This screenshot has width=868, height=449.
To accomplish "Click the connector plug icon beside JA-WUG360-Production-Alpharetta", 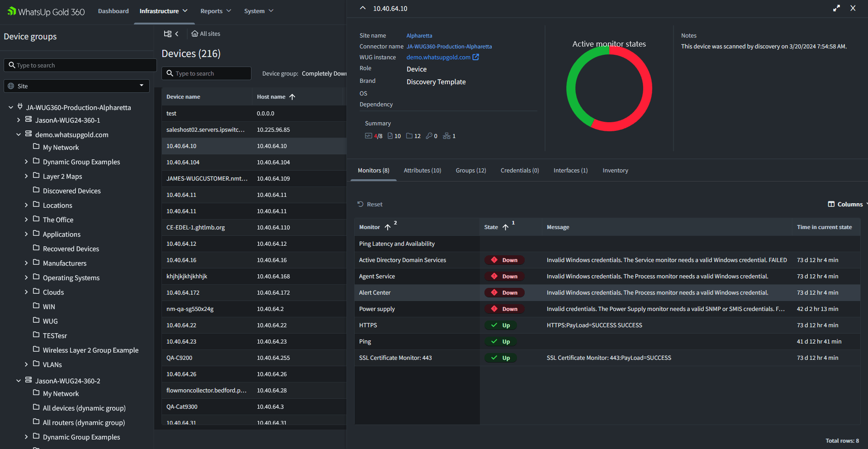I will click(20, 107).
